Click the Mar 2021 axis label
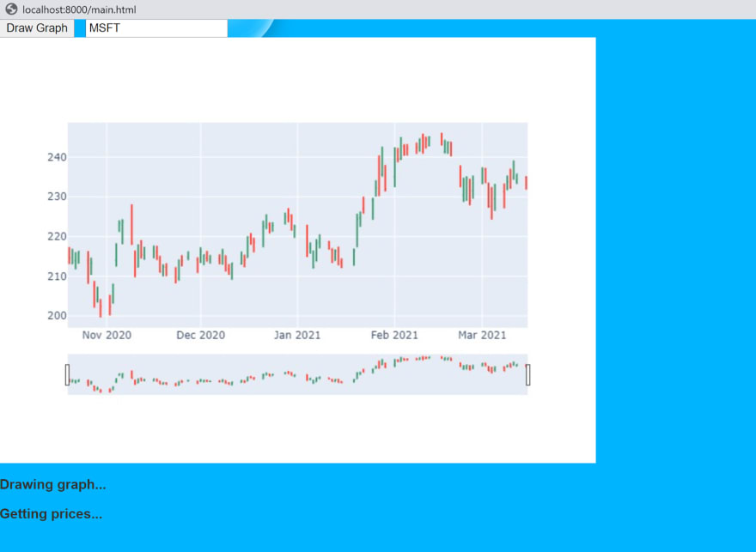The image size is (756, 552). [x=482, y=336]
